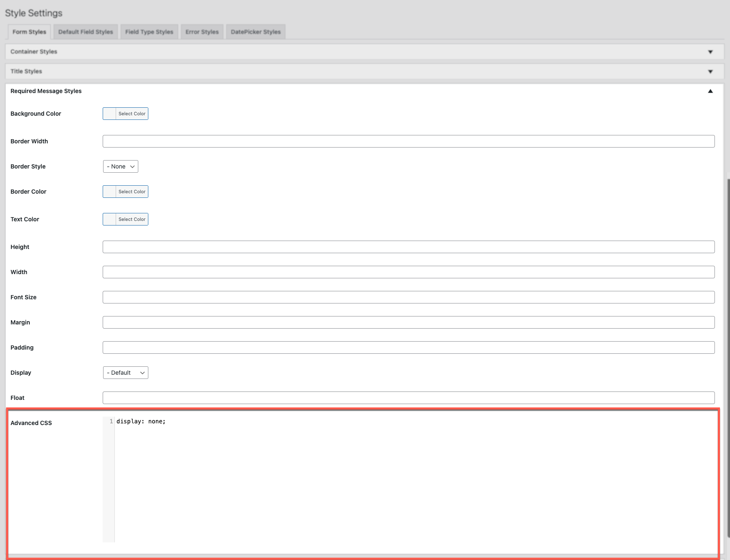Click the Float input field
The image size is (730, 560).
tap(408, 398)
